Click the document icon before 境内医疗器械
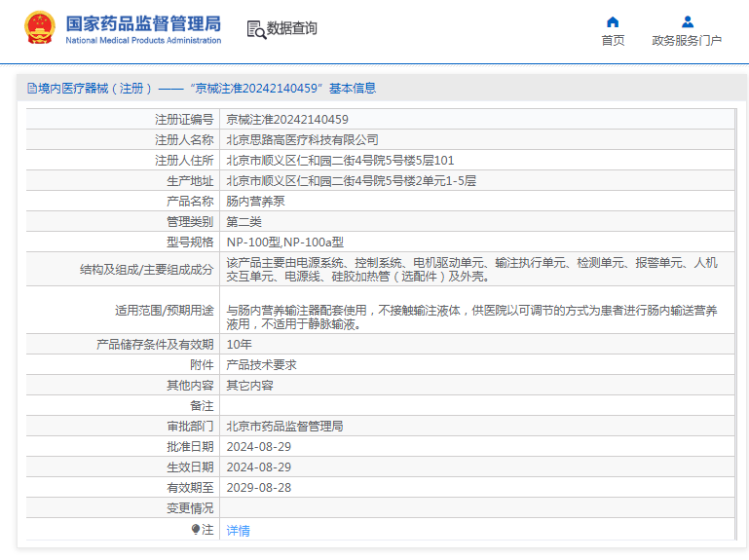Image resolution: width=749 pixels, height=560 pixels. click(x=32, y=89)
